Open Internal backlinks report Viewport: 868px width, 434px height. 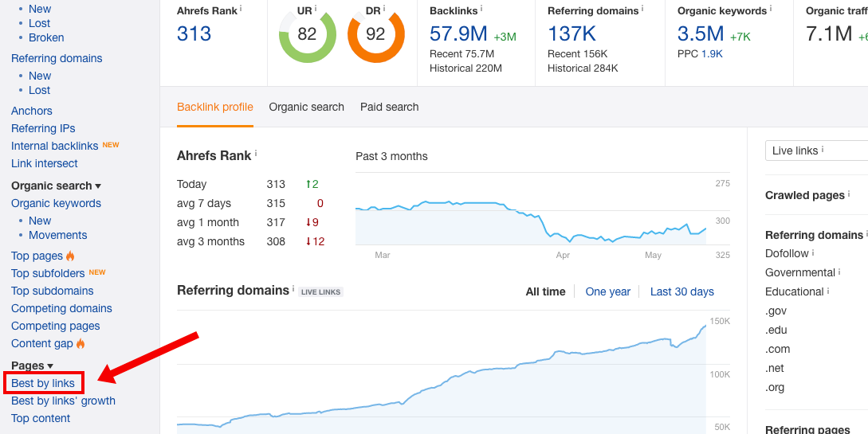(55, 146)
